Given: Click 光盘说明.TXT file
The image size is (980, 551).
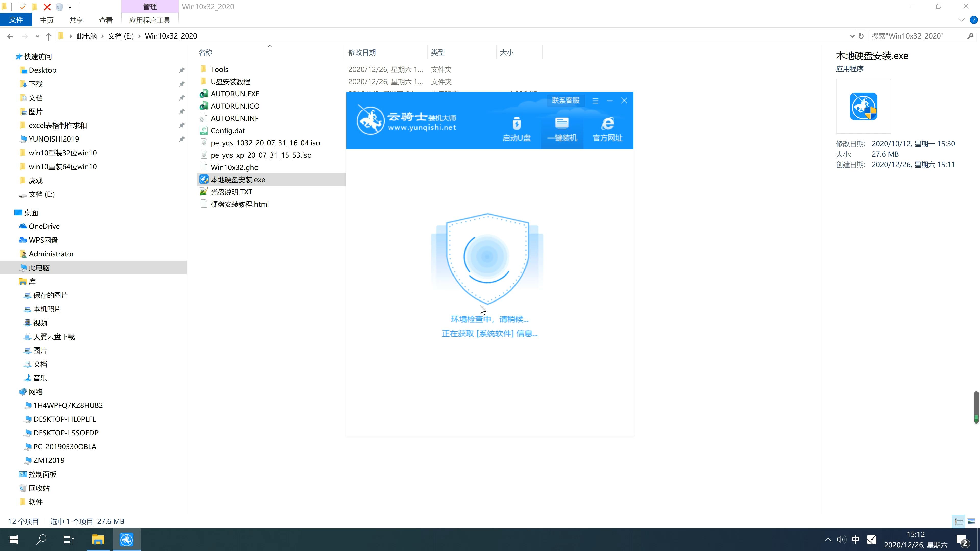Looking at the screenshot, I should click(x=231, y=192).
